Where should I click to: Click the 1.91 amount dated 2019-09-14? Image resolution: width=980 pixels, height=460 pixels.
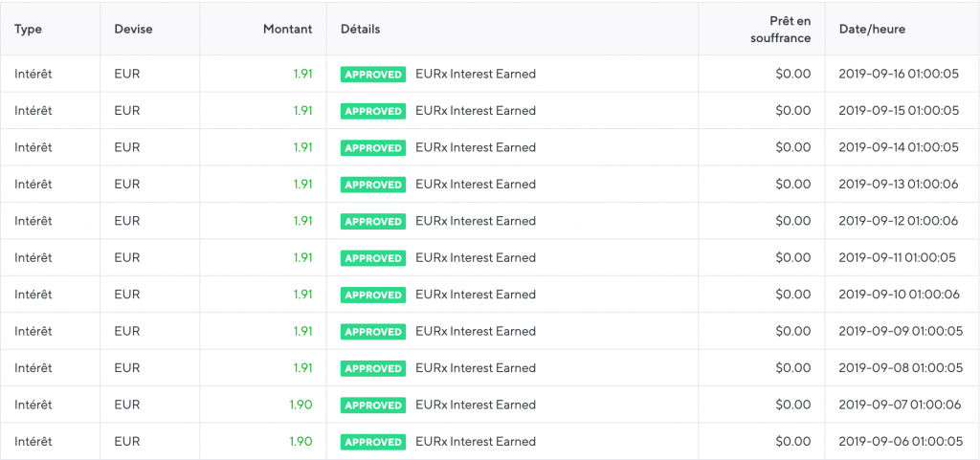tap(302, 147)
